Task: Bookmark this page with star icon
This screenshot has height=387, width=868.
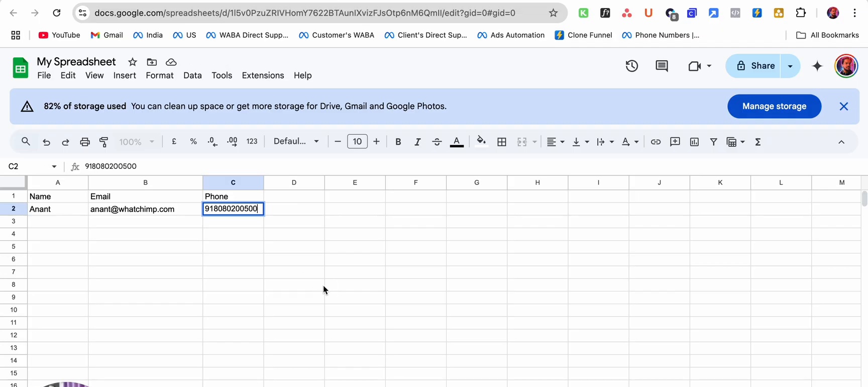Action: 553,13
